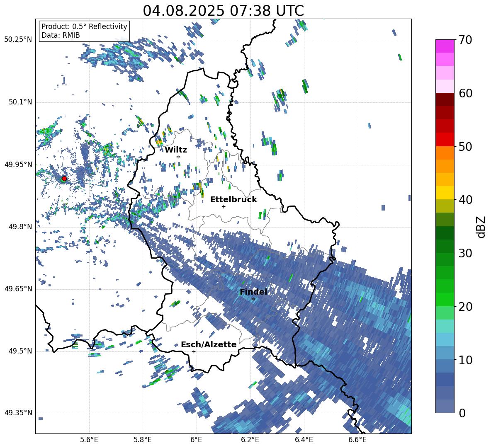
Task: Click the magenta 70 dBZ color band
Action: [x=445, y=46]
